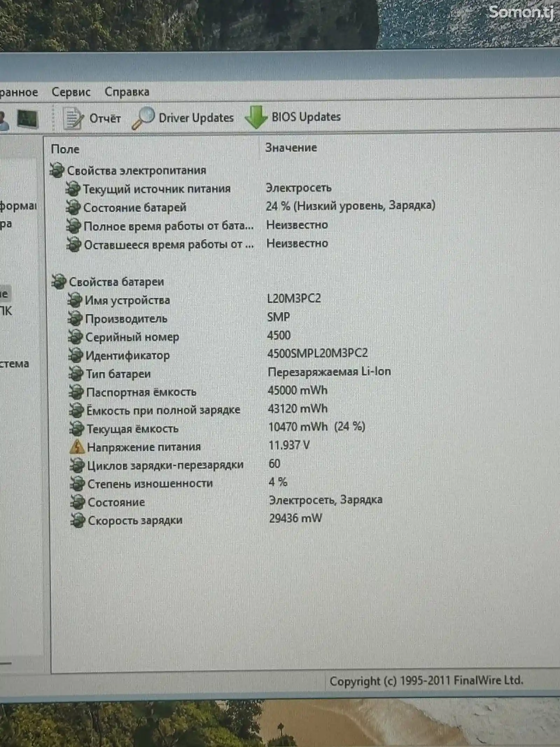This screenshot has height=747, width=560.
Task: Open BIOS Updates
Action: coord(306,117)
